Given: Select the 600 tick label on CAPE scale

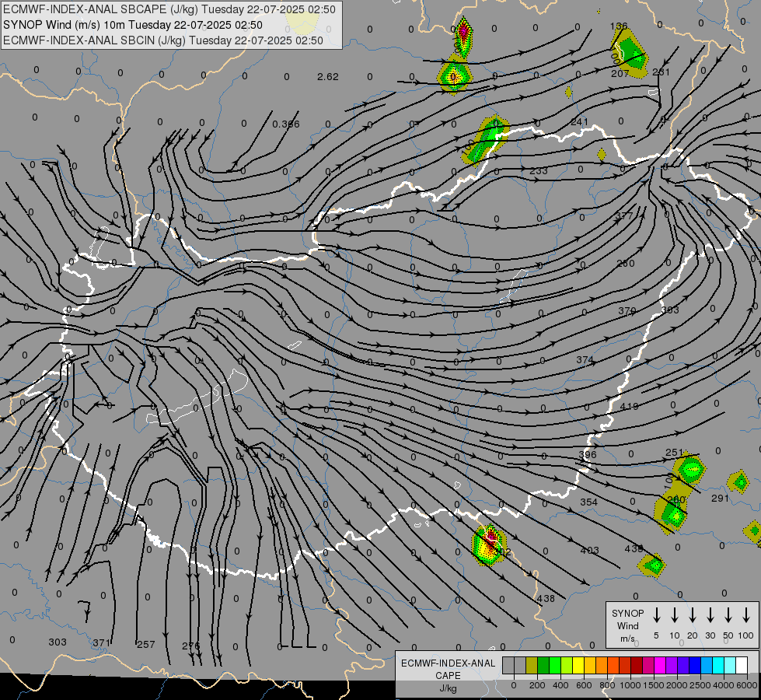Looking at the screenshot, I should coord(583,685).
